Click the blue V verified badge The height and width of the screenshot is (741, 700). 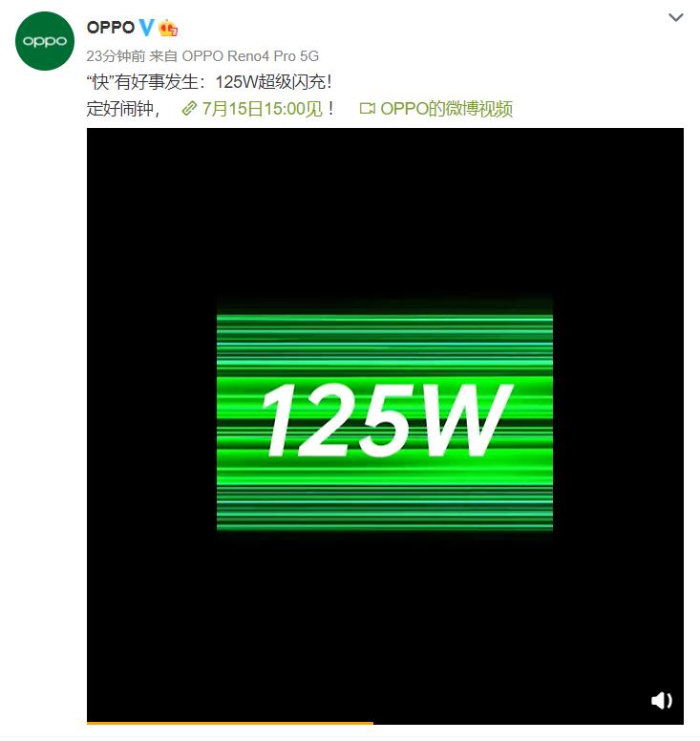click(x=146, y=28)
